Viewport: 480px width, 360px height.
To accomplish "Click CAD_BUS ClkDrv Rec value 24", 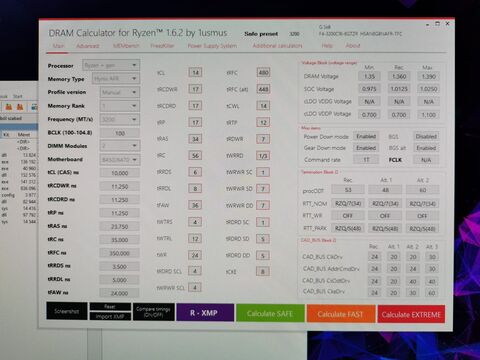I will (x=375, y=257).
